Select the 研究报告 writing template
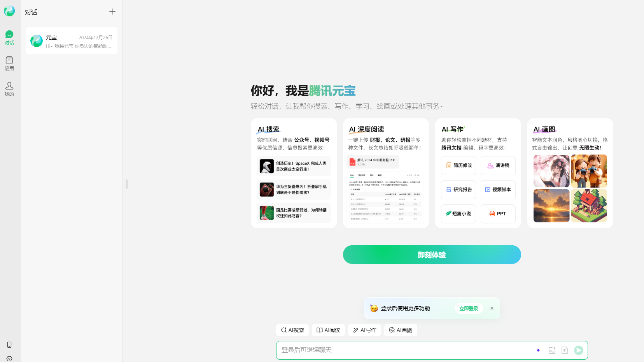 click(458, 190)
